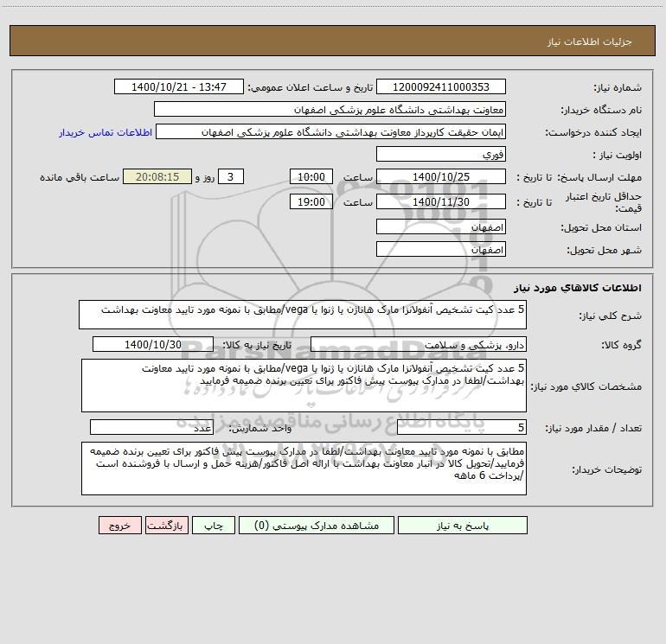666x644 pixels.
Task: Click the گروه کالا field دارو، پزشکی و سلامت
Action: (419, 344)
